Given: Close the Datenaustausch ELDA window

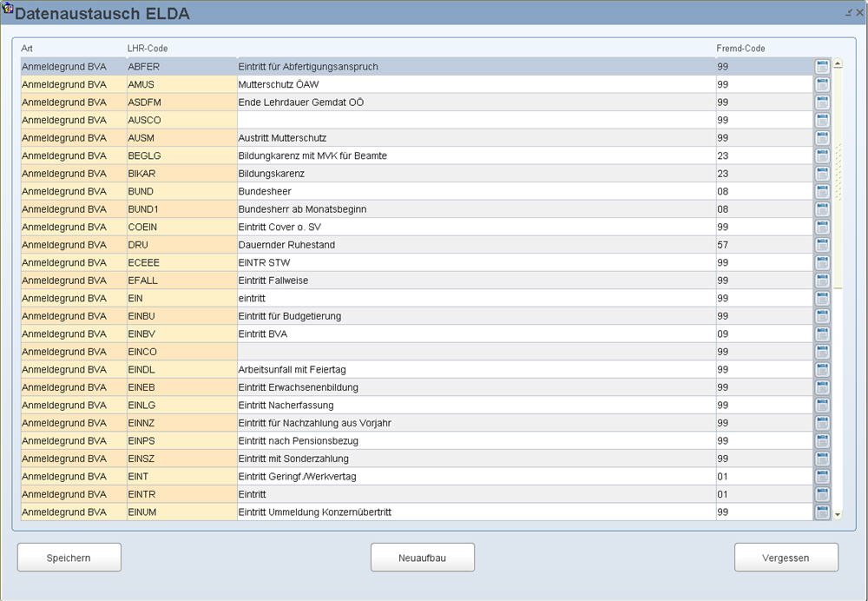Looking at the screenshot, I should click(x=860, y=12).
